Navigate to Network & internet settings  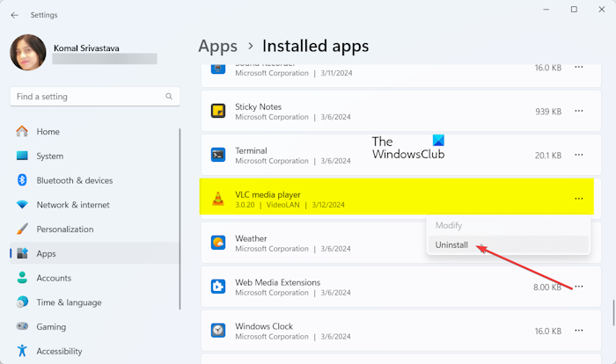[x=73, y=205]
